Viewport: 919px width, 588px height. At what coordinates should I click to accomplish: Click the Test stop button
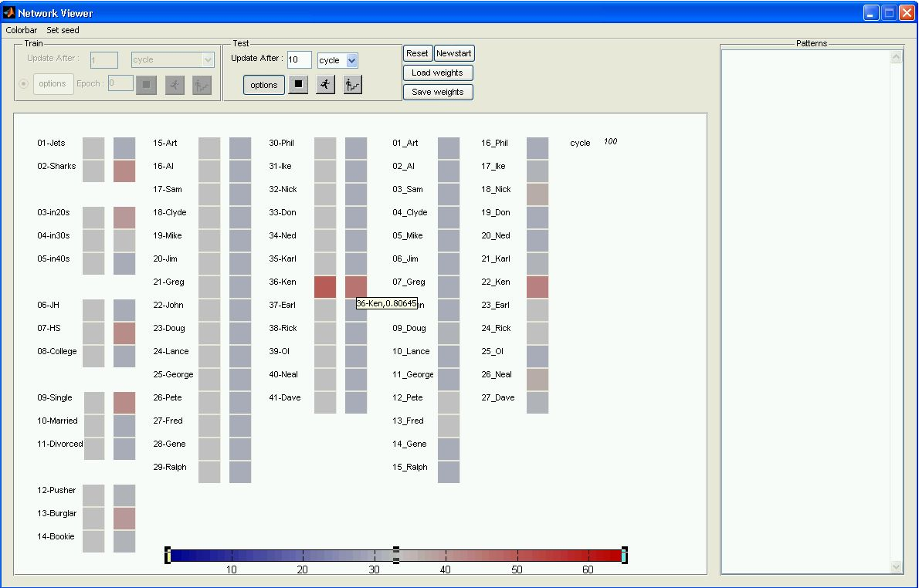tap(298, 85)
